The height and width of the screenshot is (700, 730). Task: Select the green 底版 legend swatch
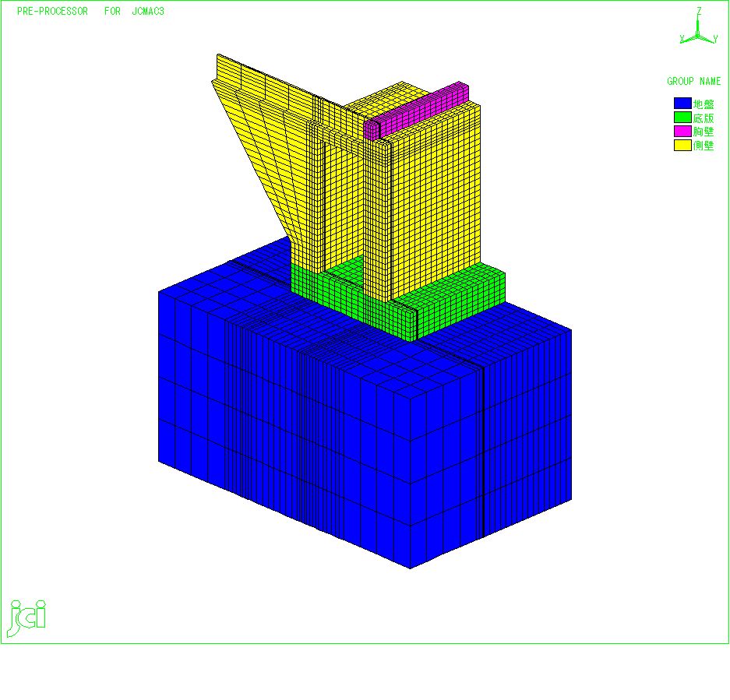682,118
